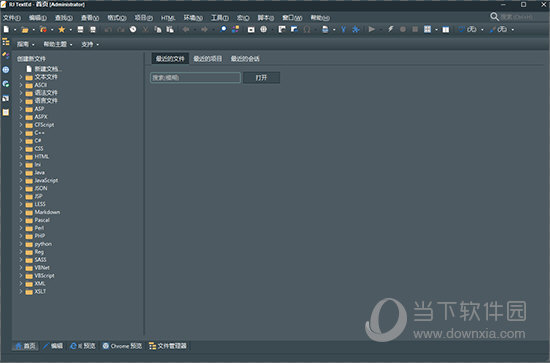Click the blue puzzle piece icon
The width and height of the screenshot is (550, 363).
coord(356,29)
